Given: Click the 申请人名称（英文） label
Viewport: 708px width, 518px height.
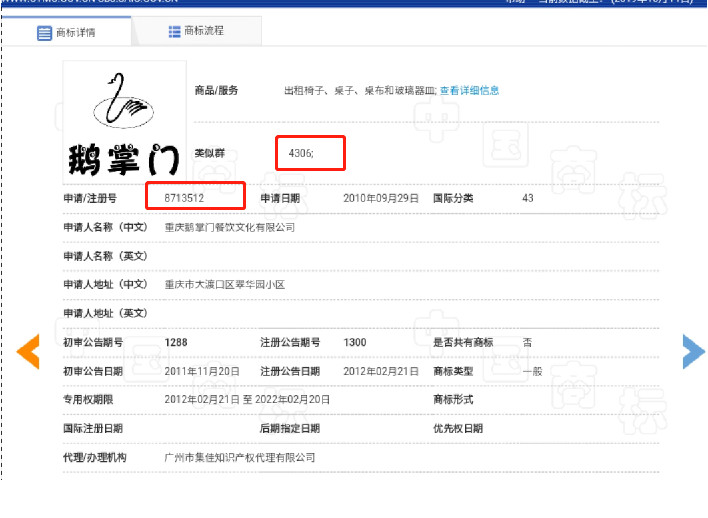Looking at the screenshot, I should point(105,256).
